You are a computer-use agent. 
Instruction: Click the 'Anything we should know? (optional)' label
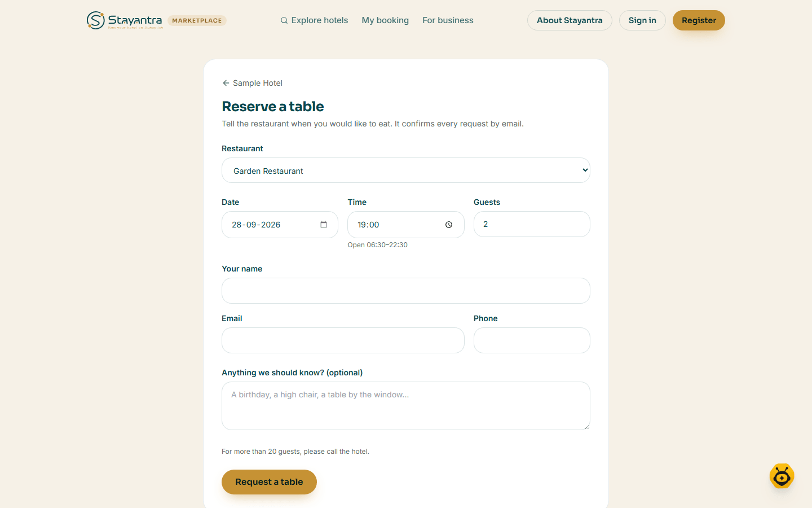(x=292, y=373)
